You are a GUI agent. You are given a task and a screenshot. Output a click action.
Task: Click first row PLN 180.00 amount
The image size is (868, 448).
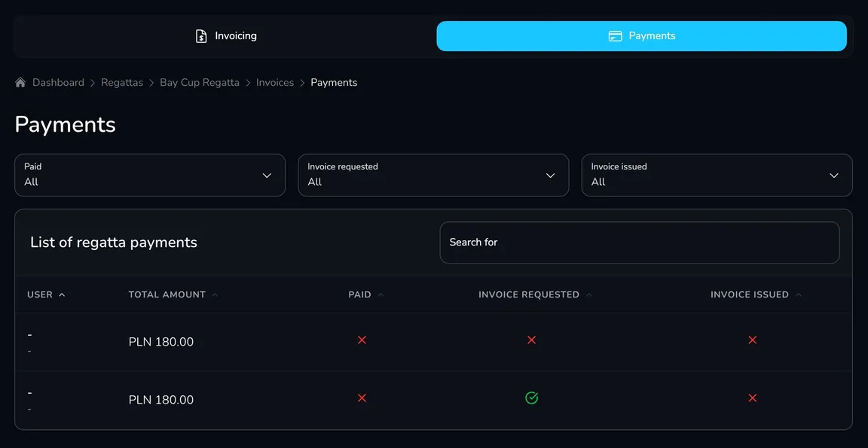161,342
